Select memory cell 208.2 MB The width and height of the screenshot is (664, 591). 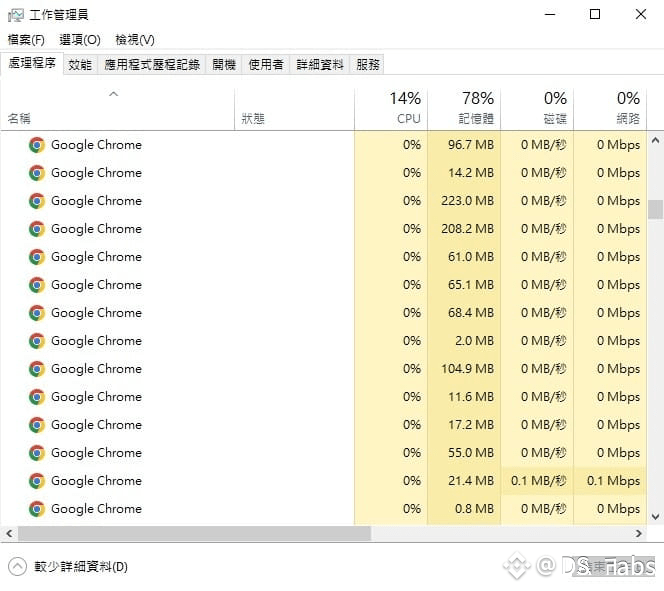[x=464, y=229]
